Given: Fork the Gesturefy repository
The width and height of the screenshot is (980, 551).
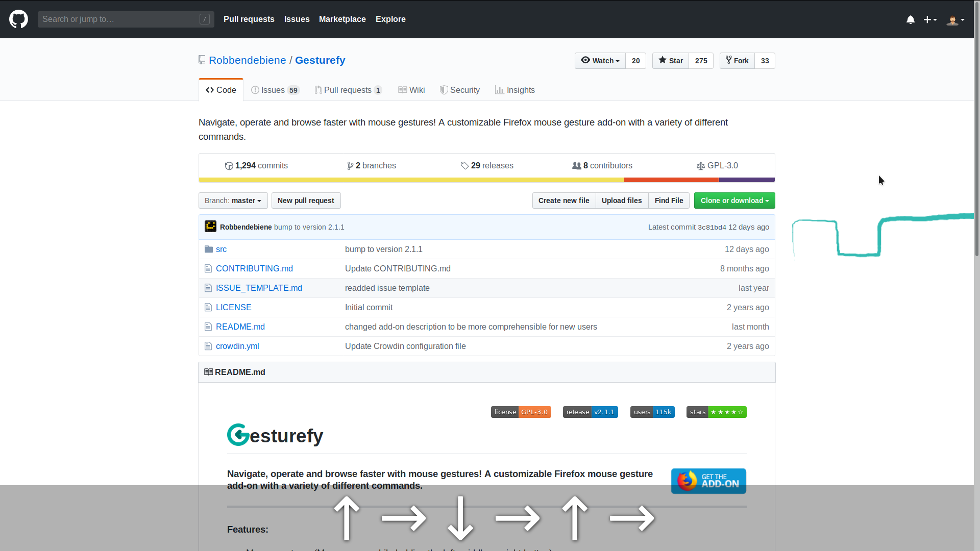Looking at the screenshot, I should [737, 61].
